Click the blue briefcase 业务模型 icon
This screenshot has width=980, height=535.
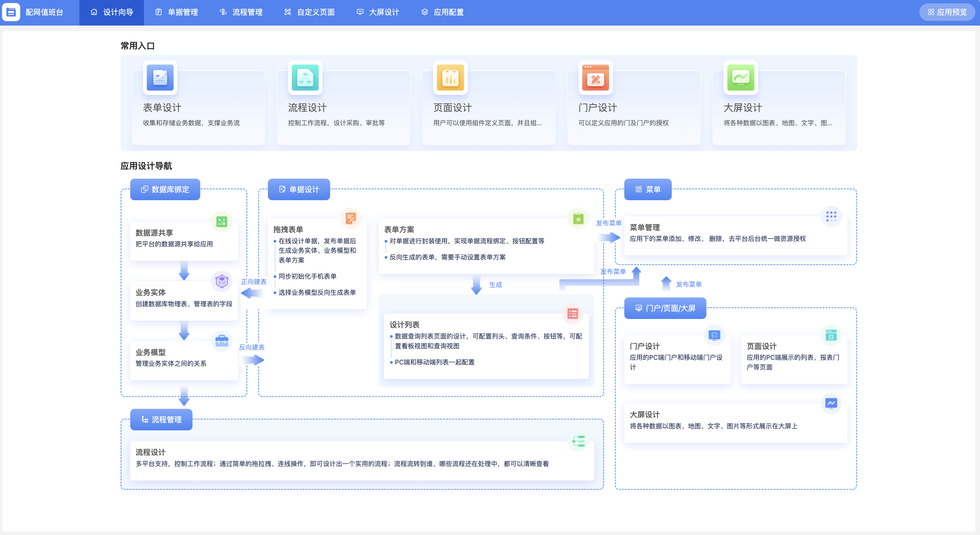tap(222, 341)
